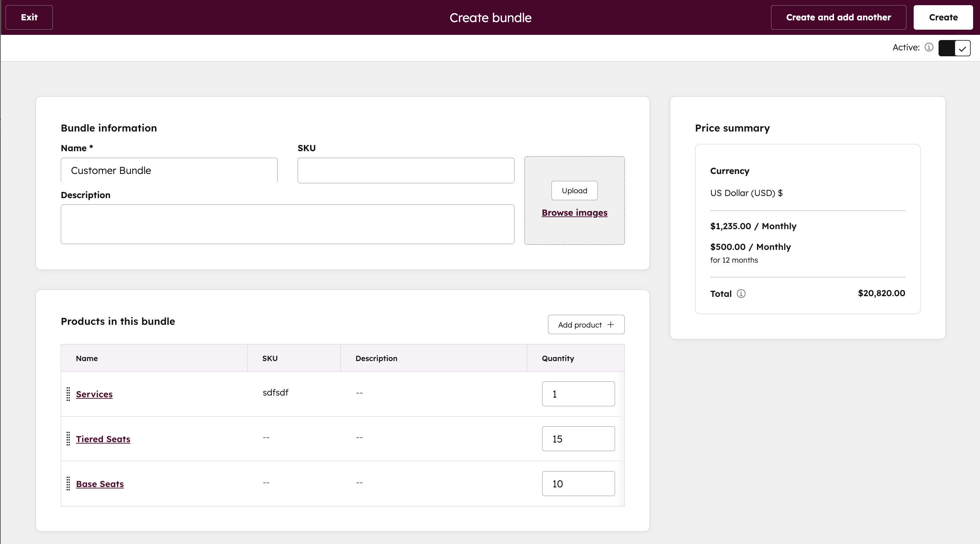Screen dimensions: 980x544
Task: Exit the bundle creation screen
Action: coord(29,18)
